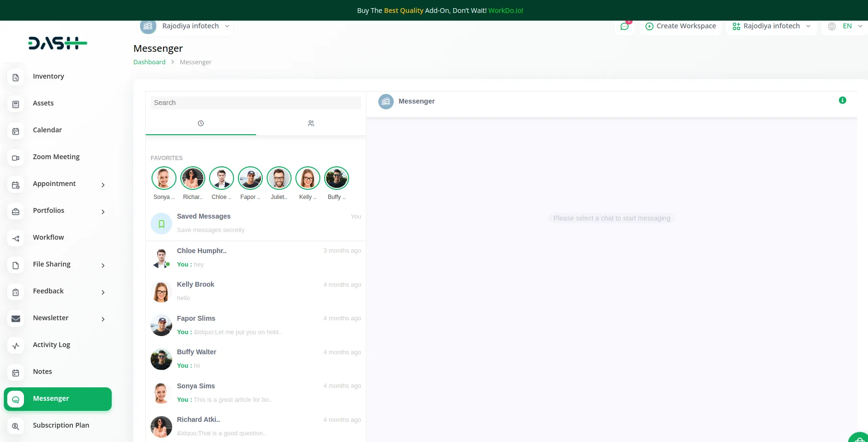Expand the File Sharing submenu
The image size is (868, 442).
pos(103,265)
